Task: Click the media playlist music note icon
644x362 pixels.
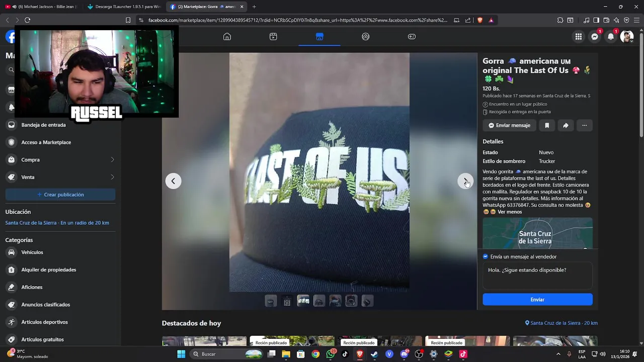Action: (587, 20)
